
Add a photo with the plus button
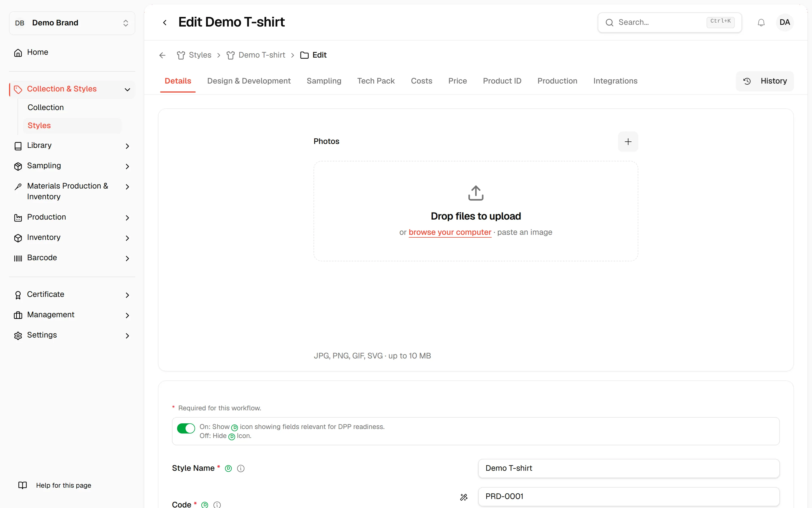pos(628,142)
